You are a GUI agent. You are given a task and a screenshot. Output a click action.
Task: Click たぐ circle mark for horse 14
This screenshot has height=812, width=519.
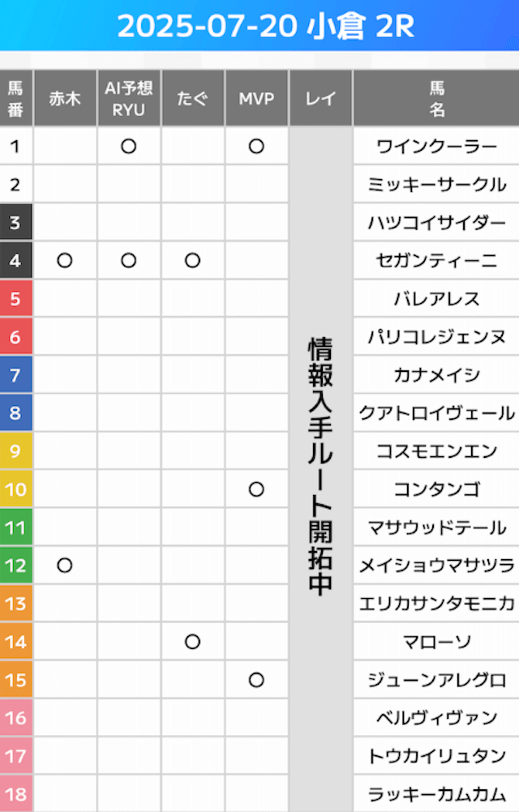coord(193,642)
